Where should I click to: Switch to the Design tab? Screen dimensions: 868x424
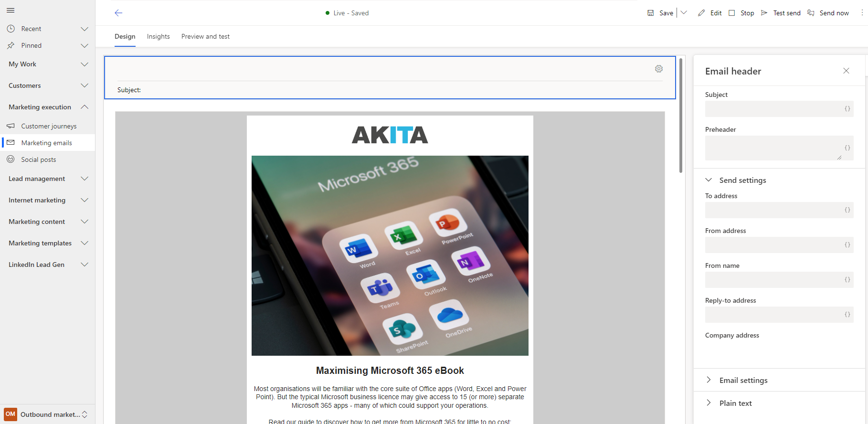point(125,36)
